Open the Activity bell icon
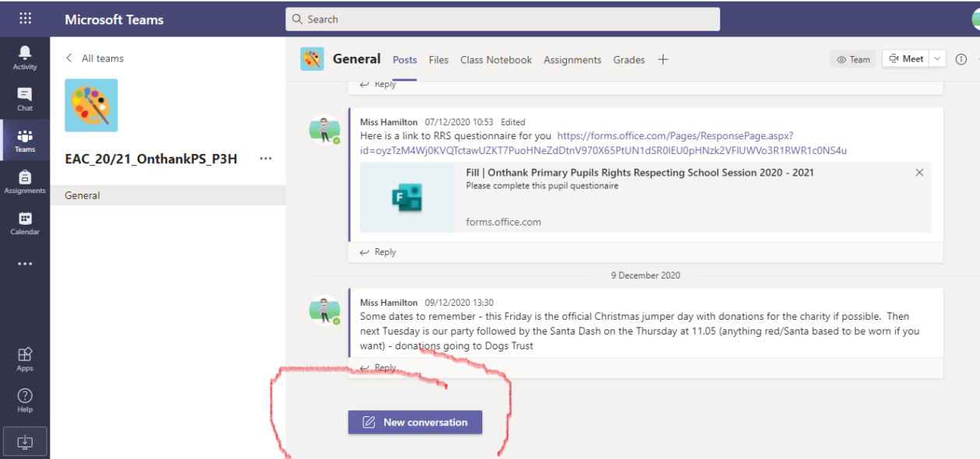This screenshot has height=459, width=980. [x=25, y=57]
